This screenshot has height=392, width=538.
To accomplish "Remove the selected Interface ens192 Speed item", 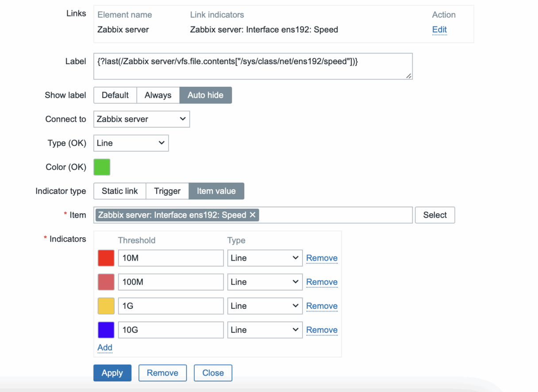I will tap(252, 215).
